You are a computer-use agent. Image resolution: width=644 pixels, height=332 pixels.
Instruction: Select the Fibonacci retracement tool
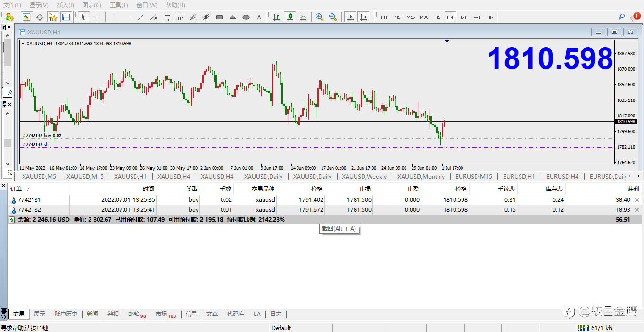click(167, 17)
